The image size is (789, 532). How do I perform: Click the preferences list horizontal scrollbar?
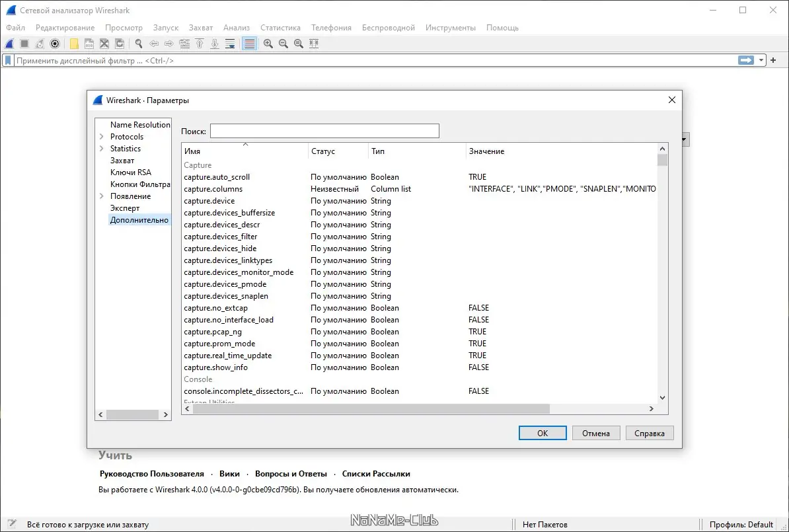pyautogui.click(x=370, y=409)
